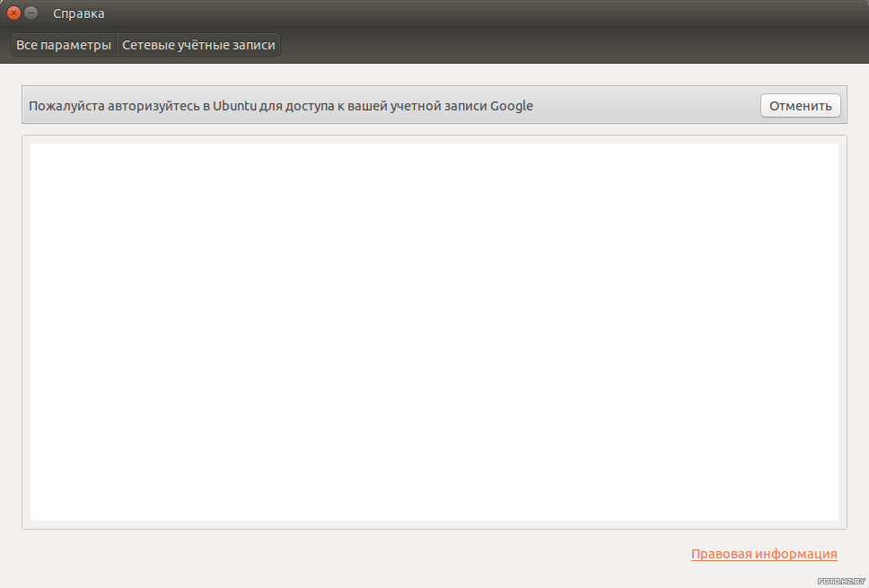Go back to Все параметры
Screen dimensions: 869x588
(x=64, y=45)
